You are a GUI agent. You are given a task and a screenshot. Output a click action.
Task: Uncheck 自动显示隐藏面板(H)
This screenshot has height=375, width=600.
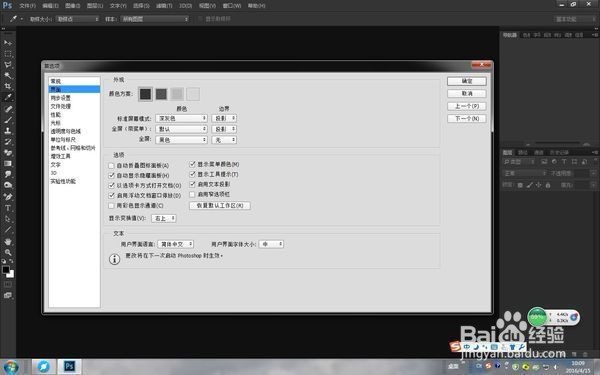click(x=111, y=175)
